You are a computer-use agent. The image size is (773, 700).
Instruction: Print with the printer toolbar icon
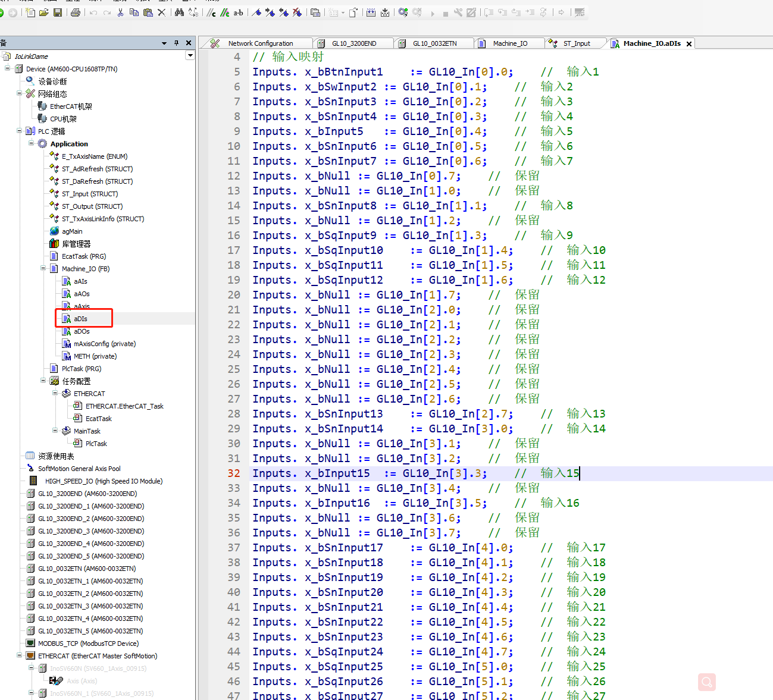(x=76, y=12)
